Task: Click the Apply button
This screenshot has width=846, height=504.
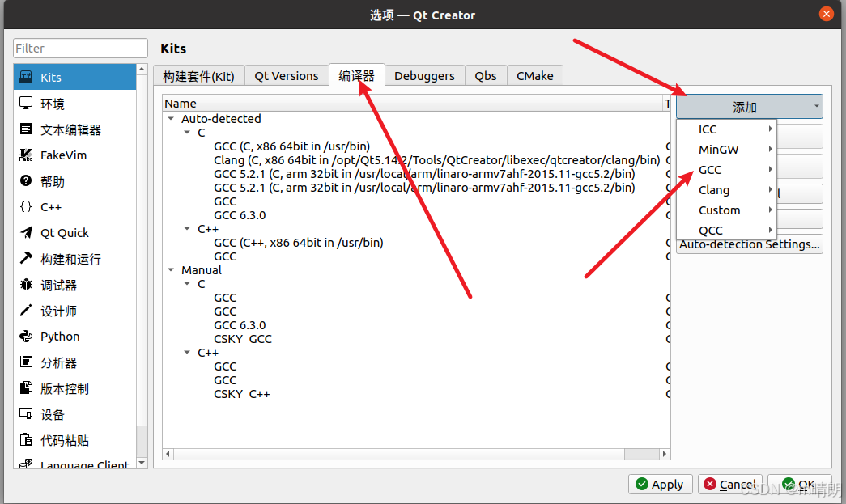Action: point(659,484)
